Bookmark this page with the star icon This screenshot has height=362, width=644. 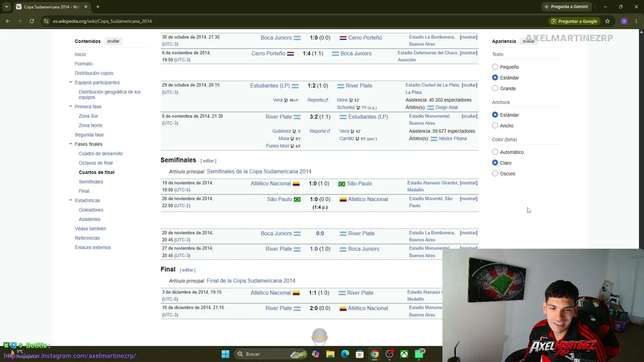click(607, 21)
